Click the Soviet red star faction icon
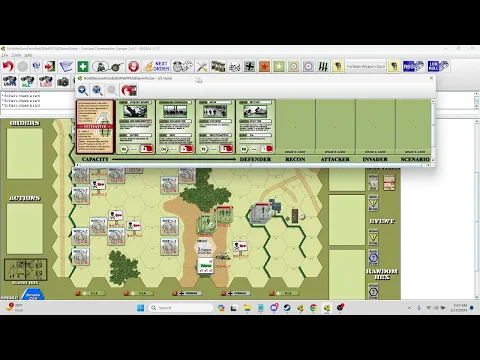 [x=264, y=67]
